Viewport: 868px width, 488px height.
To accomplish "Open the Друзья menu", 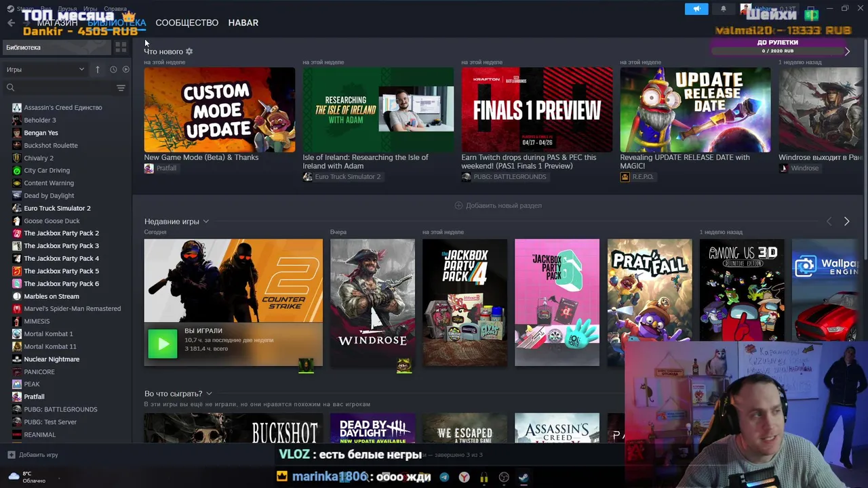I will [67, 9].
